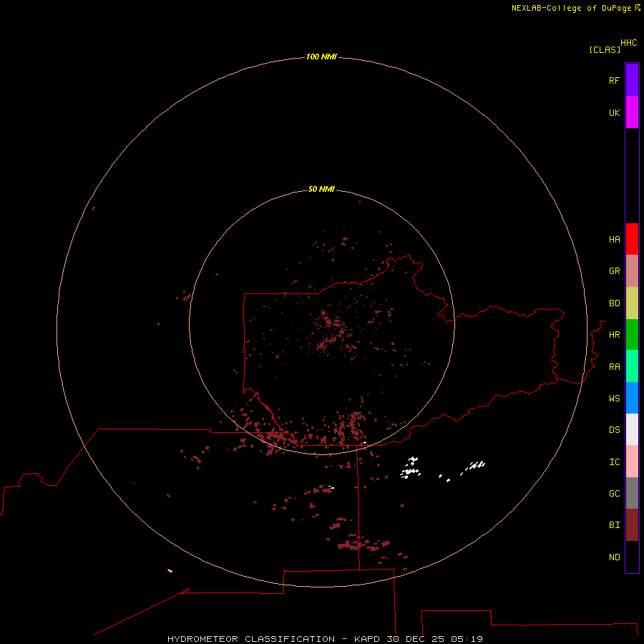Click the UK legend label

point(614,112)
